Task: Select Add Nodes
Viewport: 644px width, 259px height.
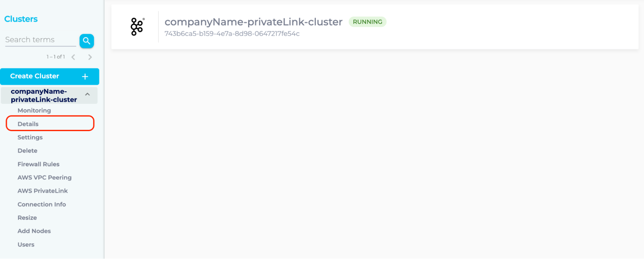Action: coord(34,231)
